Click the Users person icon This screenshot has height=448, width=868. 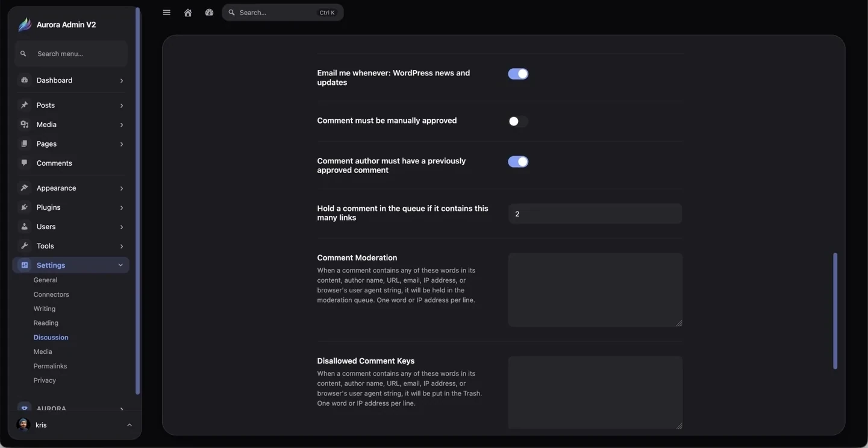[x=25, y=226]
